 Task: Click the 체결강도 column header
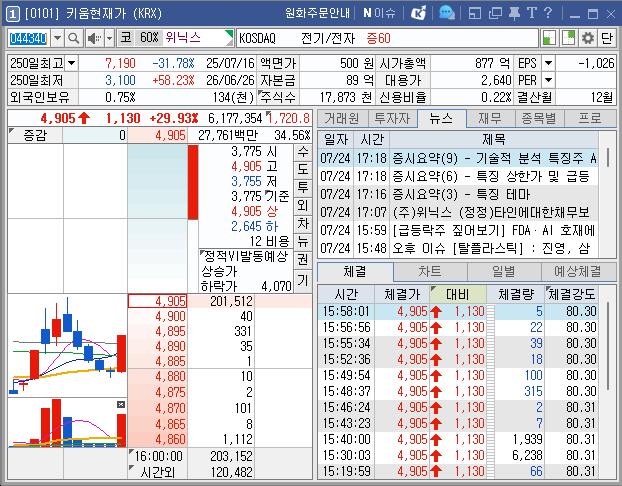571,294
